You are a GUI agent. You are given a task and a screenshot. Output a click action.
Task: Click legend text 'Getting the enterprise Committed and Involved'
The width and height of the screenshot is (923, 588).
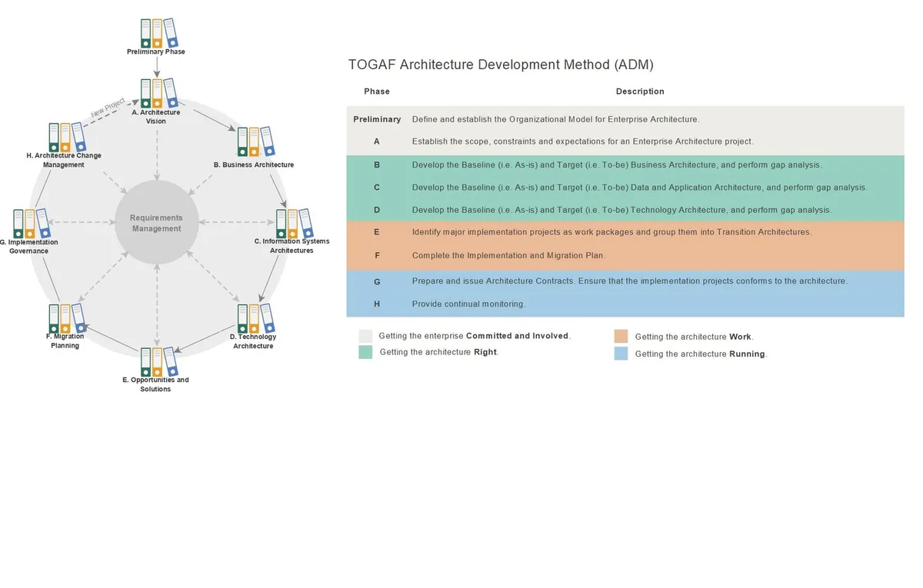point(475,336)
